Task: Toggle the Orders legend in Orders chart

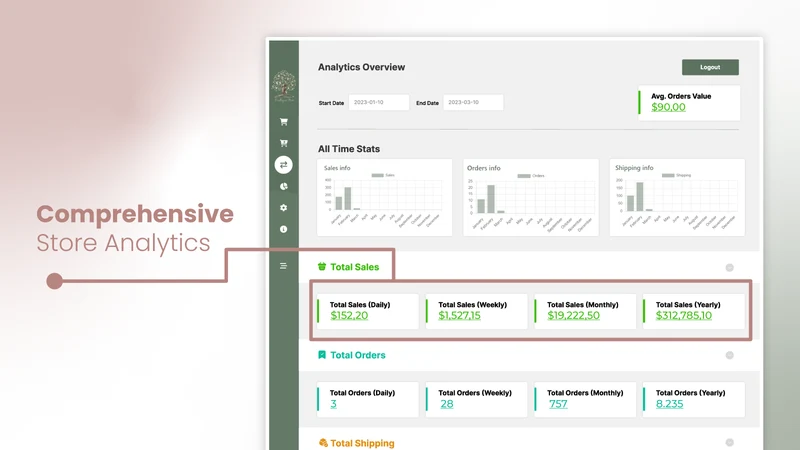Action: [x=531, y=176]
